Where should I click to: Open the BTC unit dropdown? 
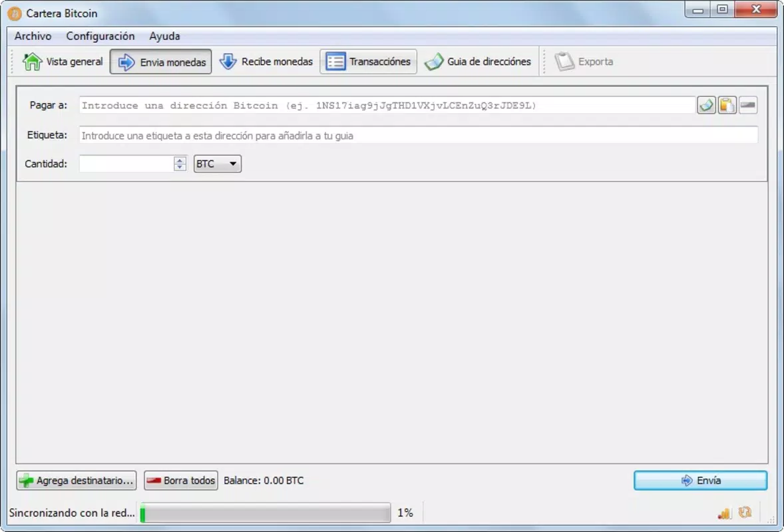(218, 164)
